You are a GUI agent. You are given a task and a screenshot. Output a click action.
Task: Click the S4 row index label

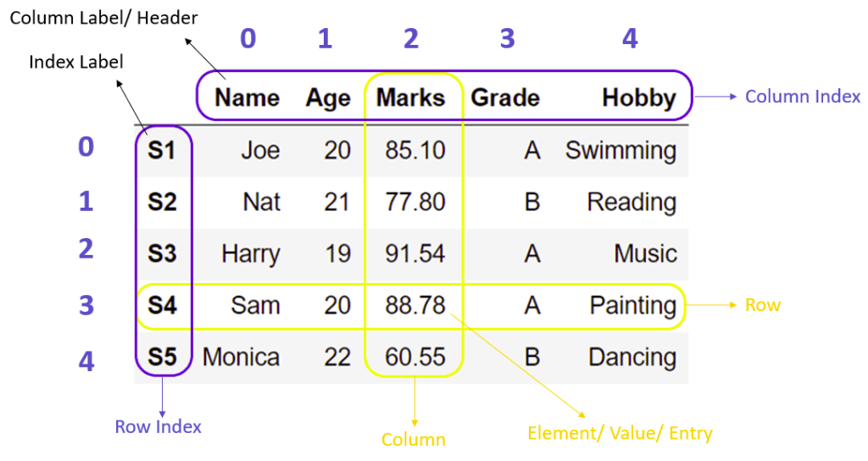tap(161, 305)
